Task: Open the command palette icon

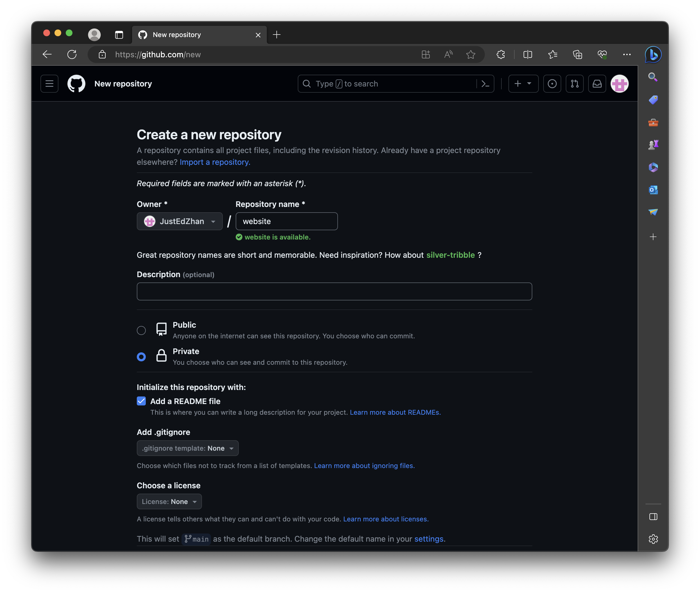Action: (485, 84)
